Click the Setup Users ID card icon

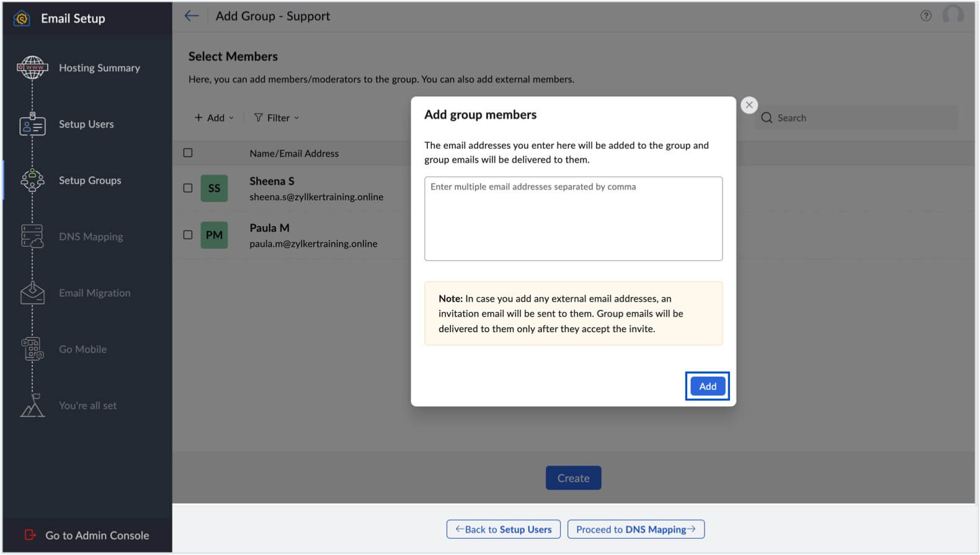(x=32, y=124)
